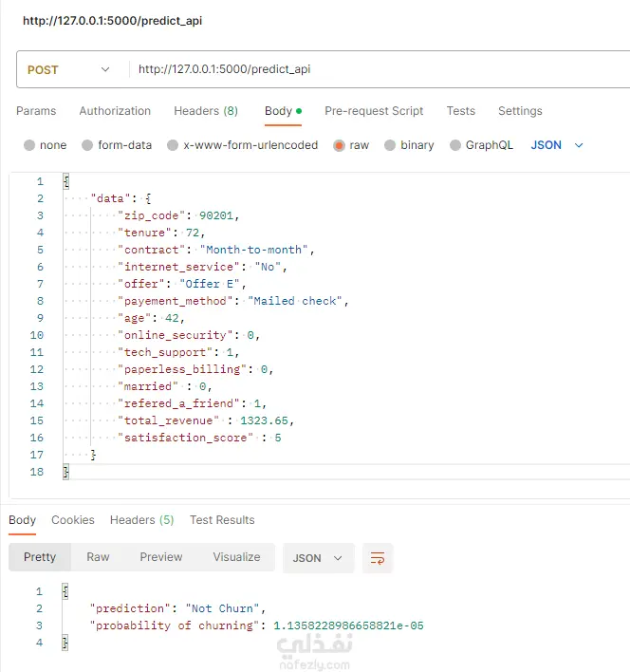Choose the x-www-form-urlencoded radio option

point(173,145)
